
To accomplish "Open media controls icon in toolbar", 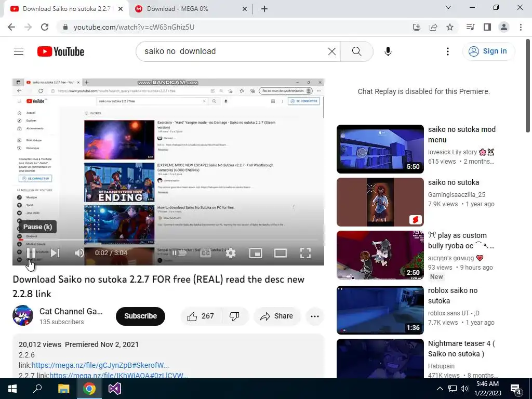I will (x=470, y=27).
